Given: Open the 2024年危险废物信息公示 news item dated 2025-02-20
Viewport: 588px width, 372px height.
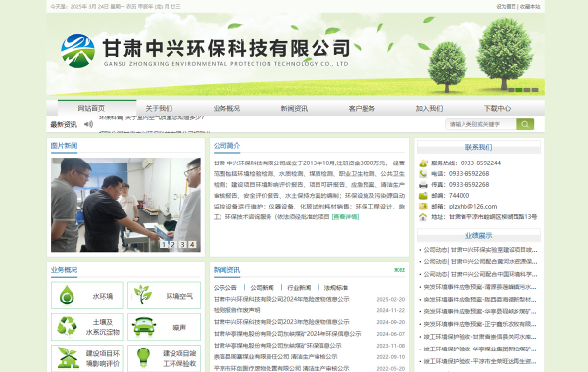Looking at the screenshot, I should (x=281, y=299).
